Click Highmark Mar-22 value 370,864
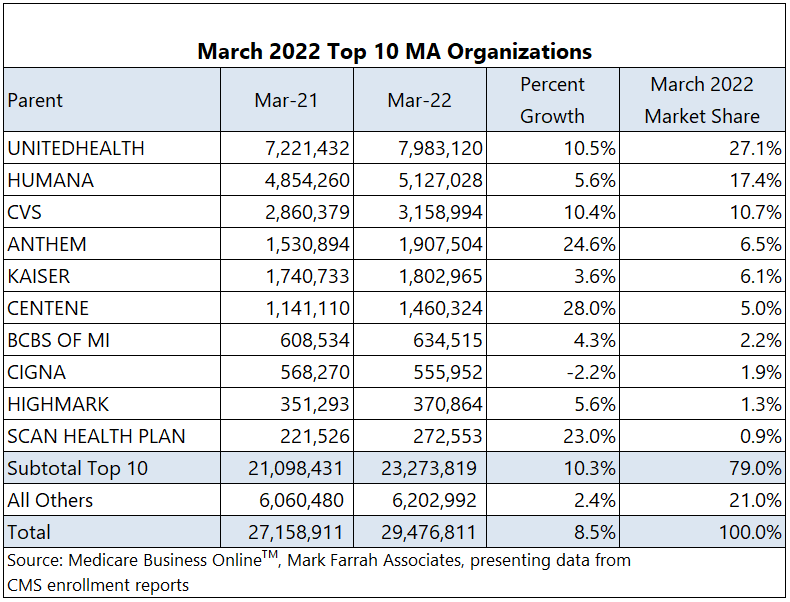The width and height of the screenshot is (790, 602). click(x=448, y=405)
